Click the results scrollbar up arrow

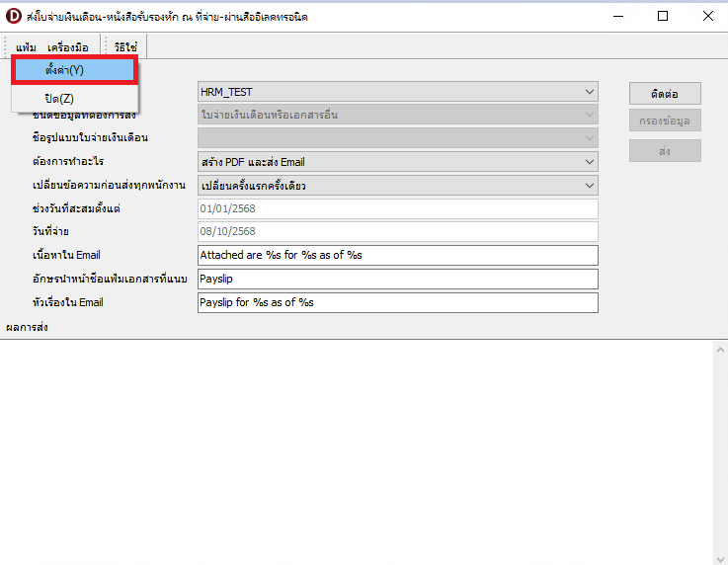[718, 350]
